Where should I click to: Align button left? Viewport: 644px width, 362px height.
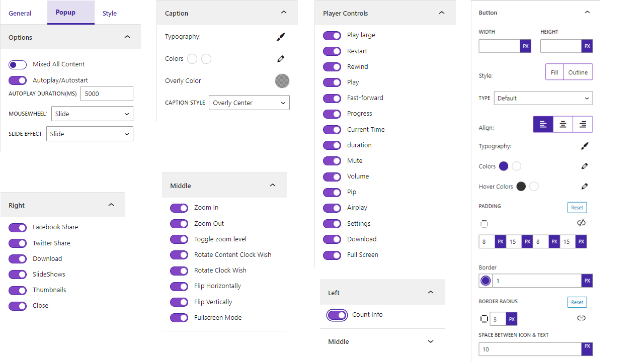coord(543,124)
